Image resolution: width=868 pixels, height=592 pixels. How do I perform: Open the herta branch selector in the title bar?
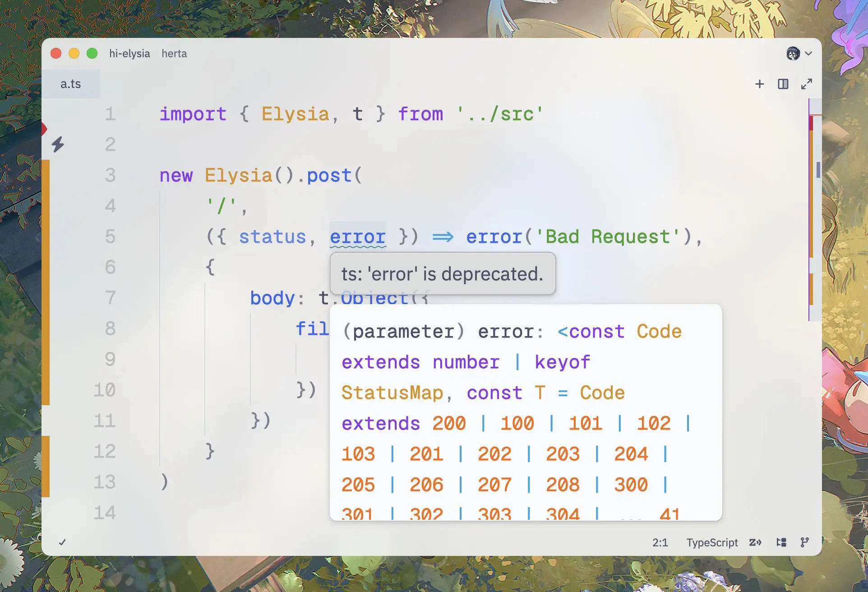point(174,53)
